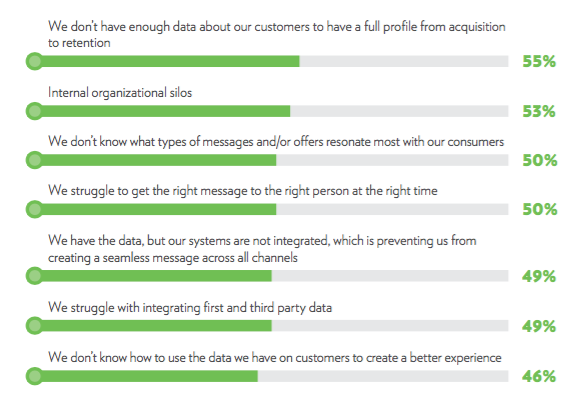Click the gray unfilled part of the 53% bar
The width and height of the screenshot is (583, 402).
point(399,111)
